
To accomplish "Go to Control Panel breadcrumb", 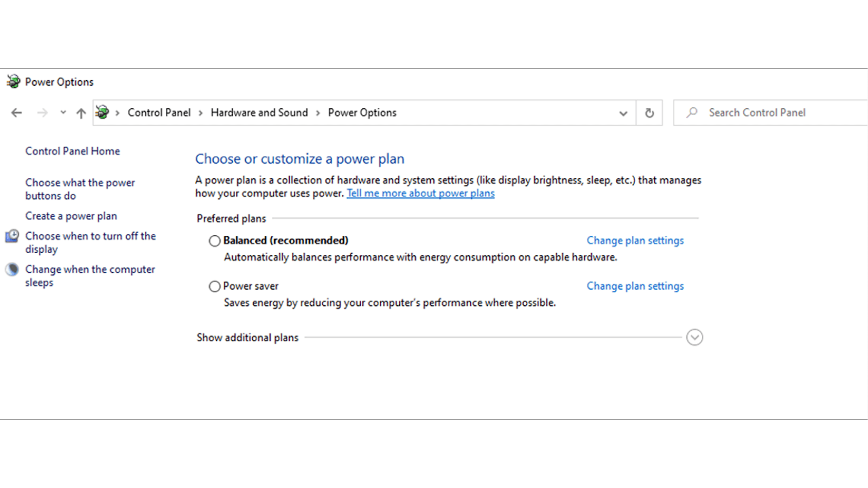I will click(x=159, y=113).
